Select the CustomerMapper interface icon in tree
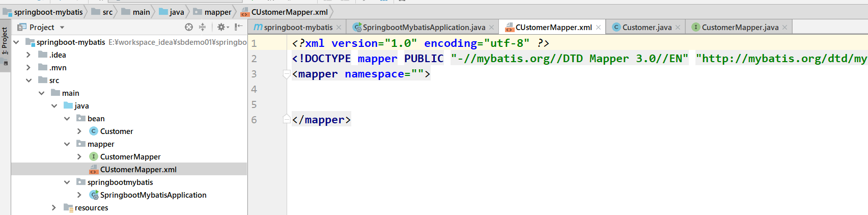 94,156
